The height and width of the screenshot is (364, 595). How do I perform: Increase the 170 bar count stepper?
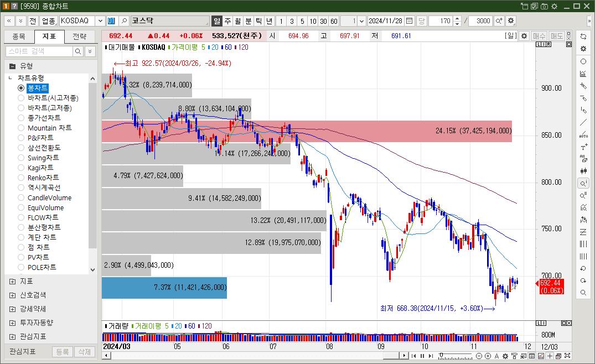click(457, 18)
